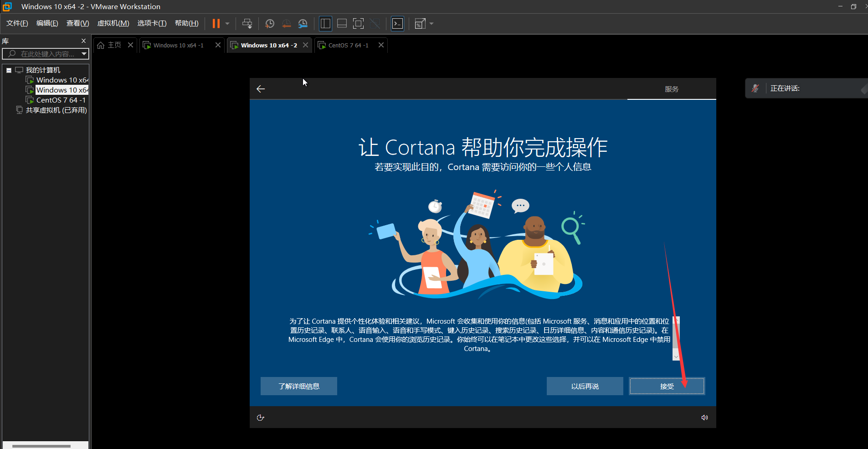Click the 我的计算机 monitor icon
Viewport: 868px width, 449px height.
click(x=19, y=70)
